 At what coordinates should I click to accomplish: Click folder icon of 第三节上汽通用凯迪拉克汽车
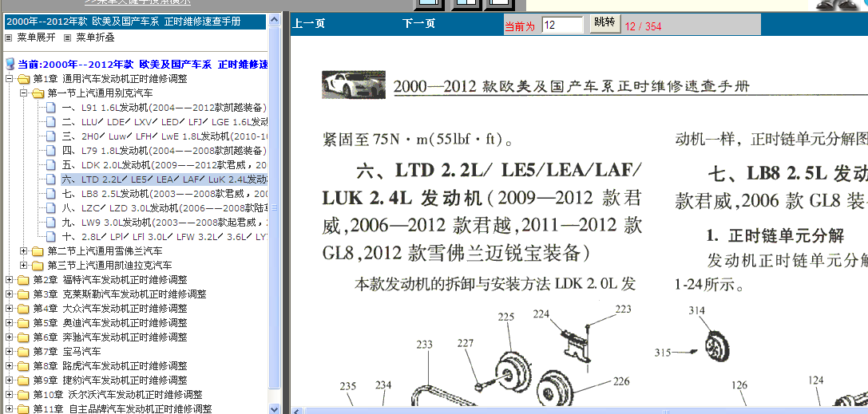click(38, 266)
